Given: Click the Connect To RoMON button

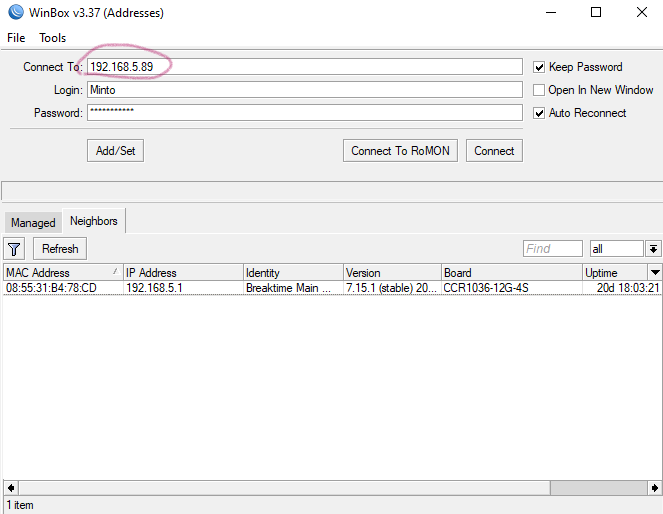Looking at the screenshot, I should tap(400, 150).
